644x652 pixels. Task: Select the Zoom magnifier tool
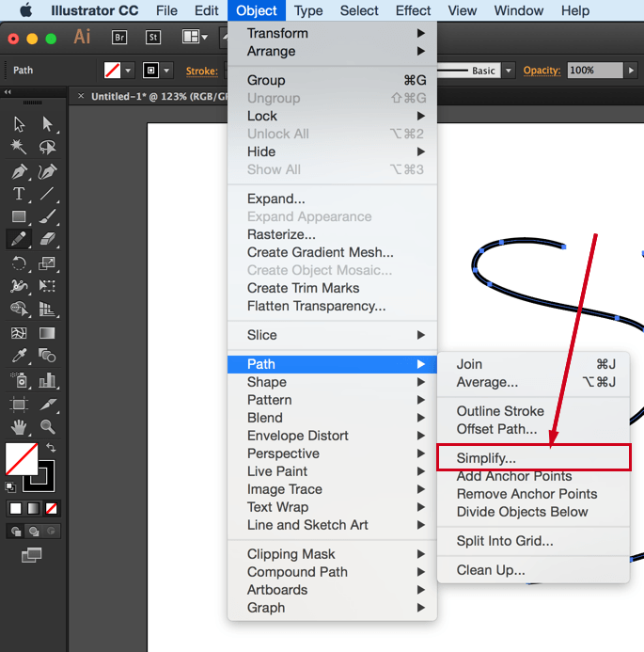[47, 427]
